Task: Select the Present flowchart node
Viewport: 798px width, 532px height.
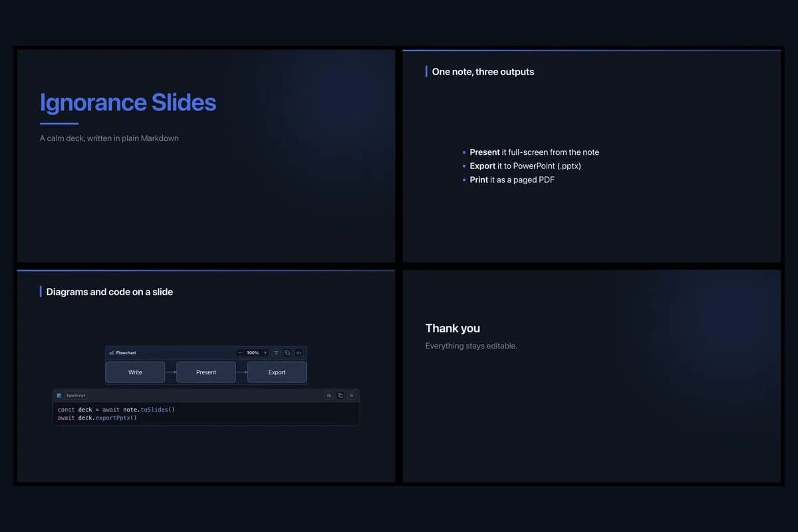Action: [x=206, y=372]
